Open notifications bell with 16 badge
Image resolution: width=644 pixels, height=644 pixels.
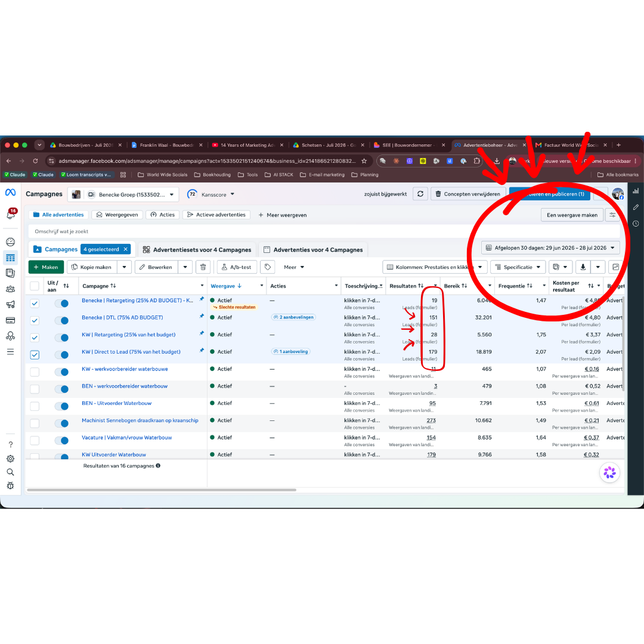tap(11, 213)
